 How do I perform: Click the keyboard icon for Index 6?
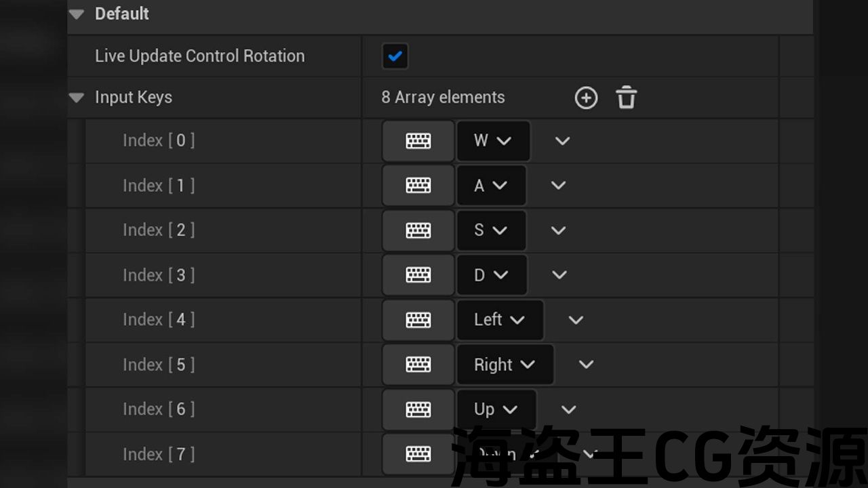418,409
